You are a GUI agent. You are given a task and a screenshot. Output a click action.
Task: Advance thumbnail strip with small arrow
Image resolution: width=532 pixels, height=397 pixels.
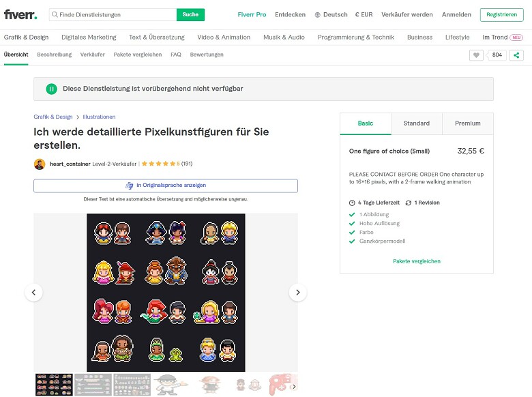tap(294, 387)
